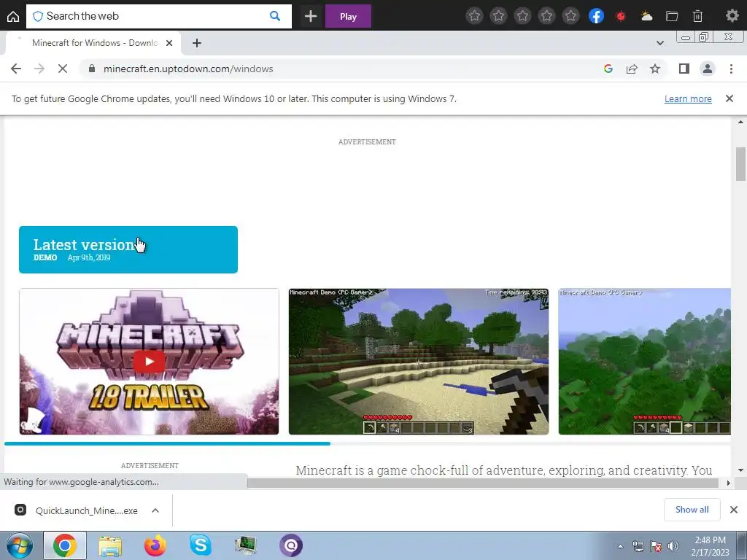This screenshot has width=747, height=560.
Task: Click the horizontal scrollbar at page bottom
Action: (x=483, y=483)
